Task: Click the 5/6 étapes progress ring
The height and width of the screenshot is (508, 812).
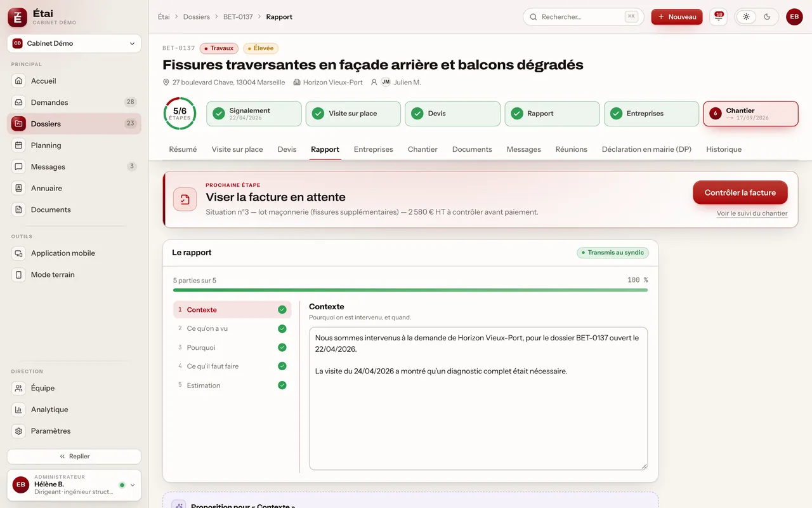Action: coord(180,114)
